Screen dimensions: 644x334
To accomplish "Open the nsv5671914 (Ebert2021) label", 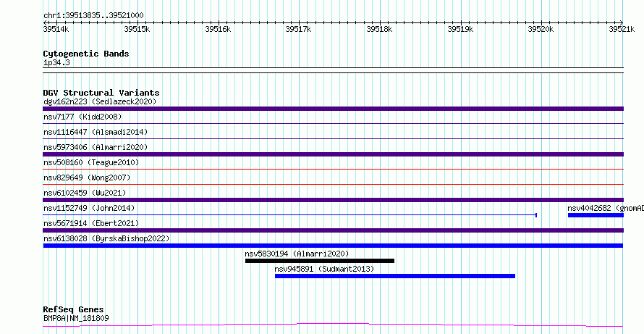I will 91,223.
